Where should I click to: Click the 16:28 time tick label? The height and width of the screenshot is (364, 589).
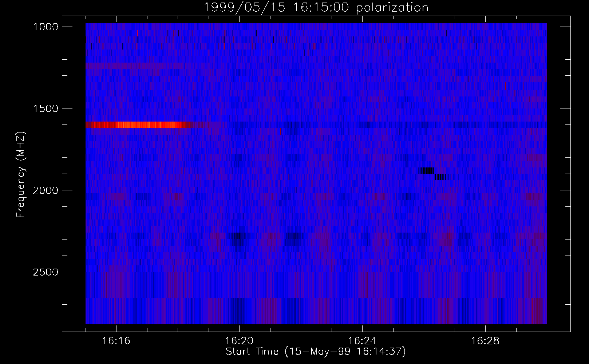[486, 341]
